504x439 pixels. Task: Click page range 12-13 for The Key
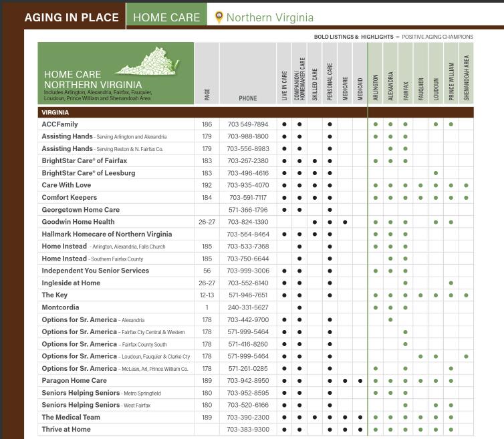click(207, 295)
